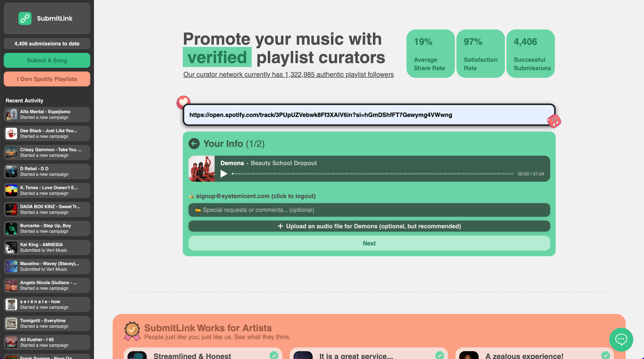Open Burcerke - Step Up, Boy activity
The image size is (644, 359).
(x=47, y=228)
